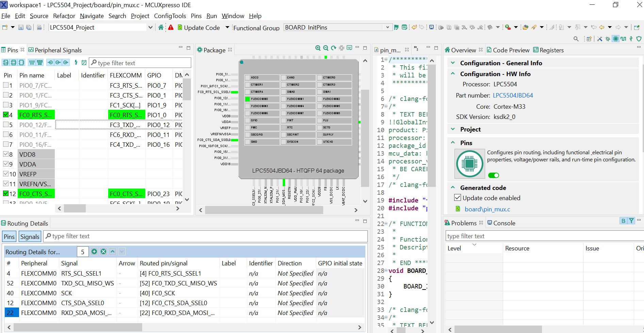The width and height of the screenshot is (644, 333).
Task: Move routing row up arrow icon
Action: (x=113, y=251)
